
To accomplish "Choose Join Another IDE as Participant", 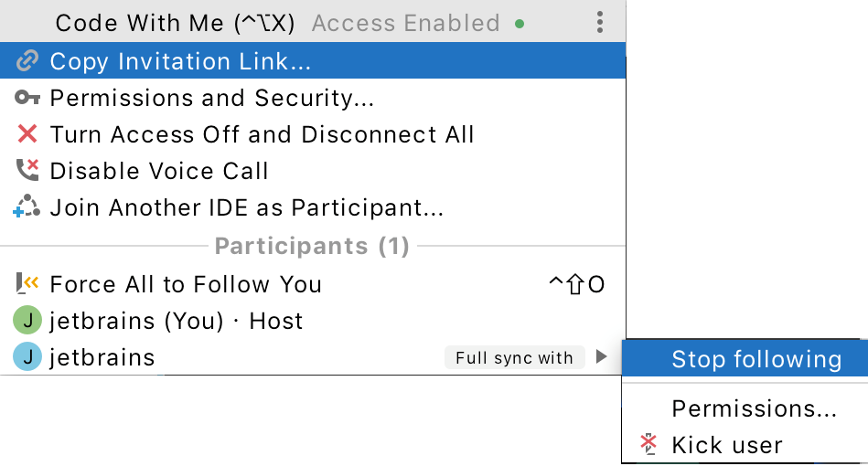I will point(246,207).
